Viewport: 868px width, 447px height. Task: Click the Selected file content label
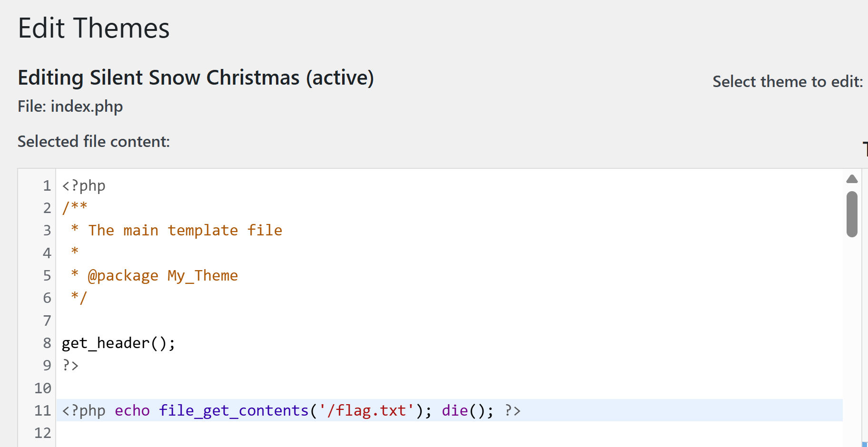tap(93, 141)
